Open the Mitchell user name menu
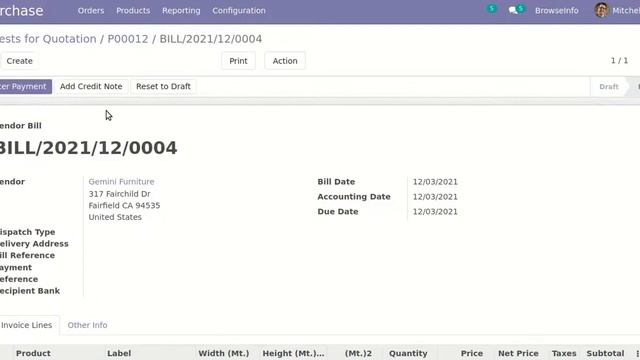 click(626, 11)
